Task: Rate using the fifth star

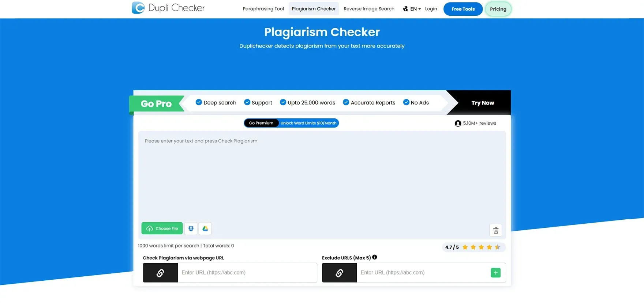Action: pyautogui.click(x=497, y=247)
